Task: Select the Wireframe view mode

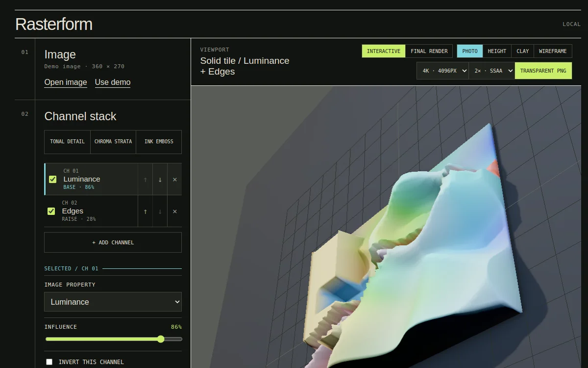Action: point(553,51)
